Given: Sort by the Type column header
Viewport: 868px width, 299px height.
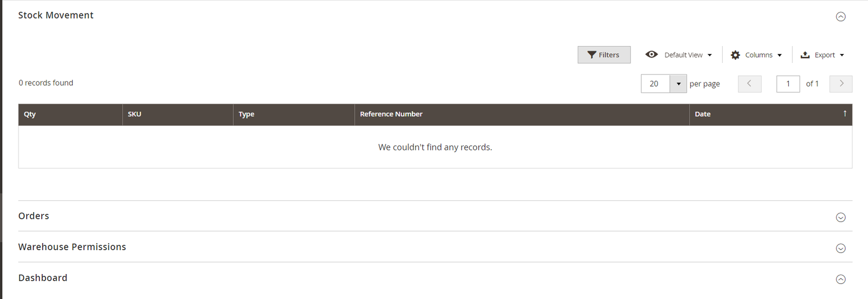Looking at the screenshot, I should pos(294,114).
